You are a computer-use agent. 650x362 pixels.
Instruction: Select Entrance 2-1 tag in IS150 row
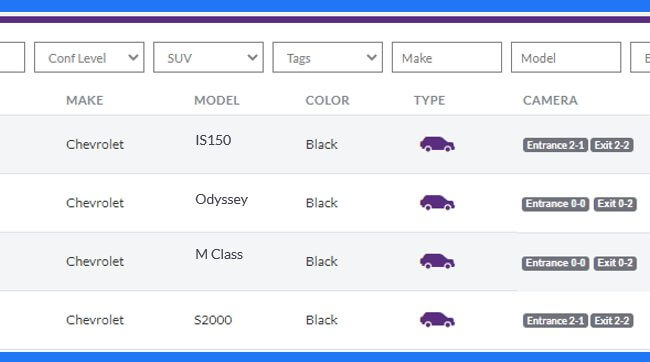click(x=555, y=145)
